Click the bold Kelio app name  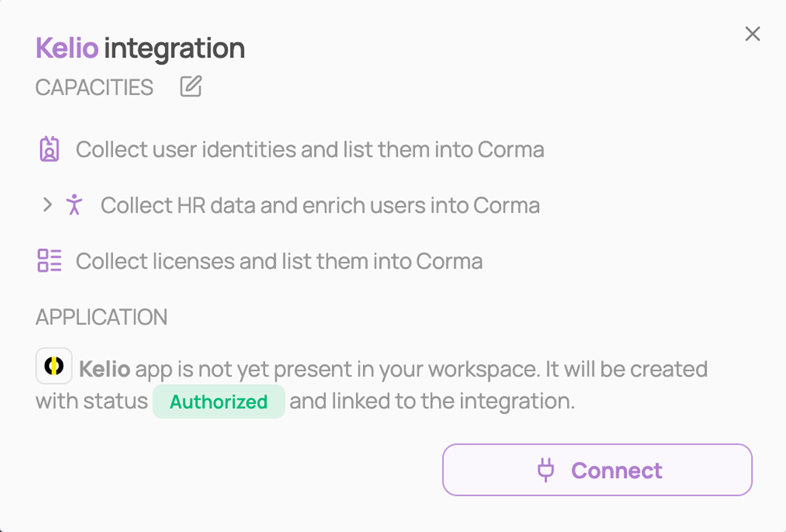[105, 369]
